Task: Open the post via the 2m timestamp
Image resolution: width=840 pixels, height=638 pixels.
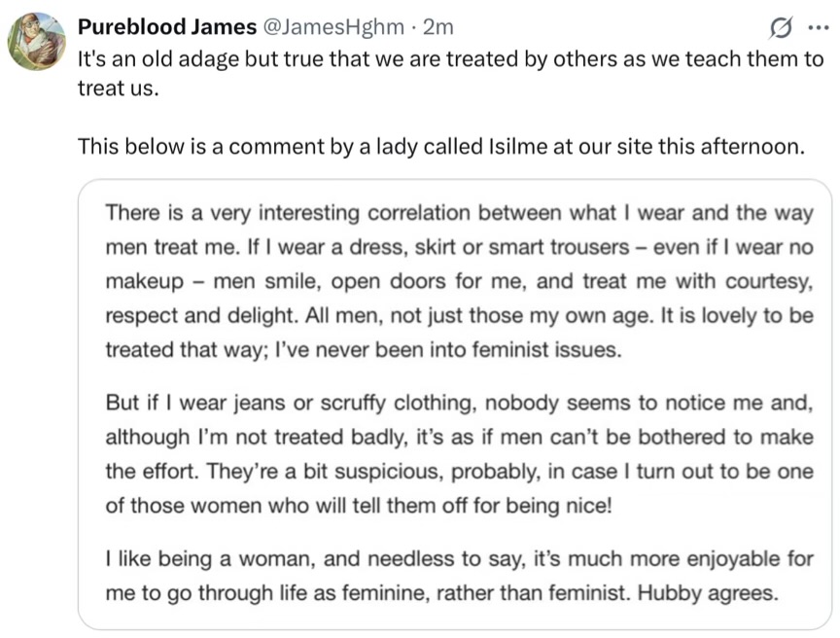Action: click(438, 27)
